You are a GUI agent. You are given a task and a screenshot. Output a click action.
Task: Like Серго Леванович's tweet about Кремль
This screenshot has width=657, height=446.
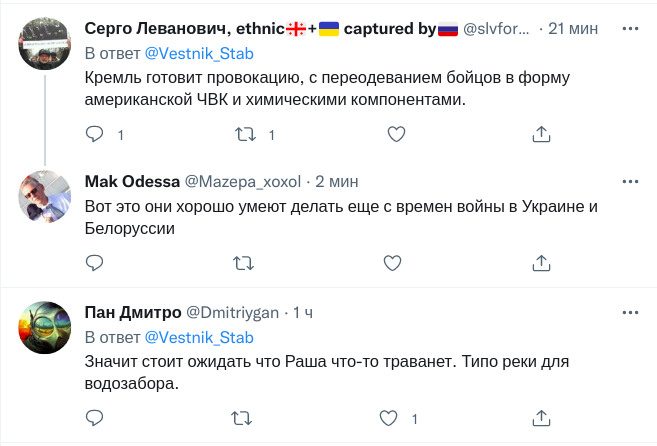tap(395, 133)
